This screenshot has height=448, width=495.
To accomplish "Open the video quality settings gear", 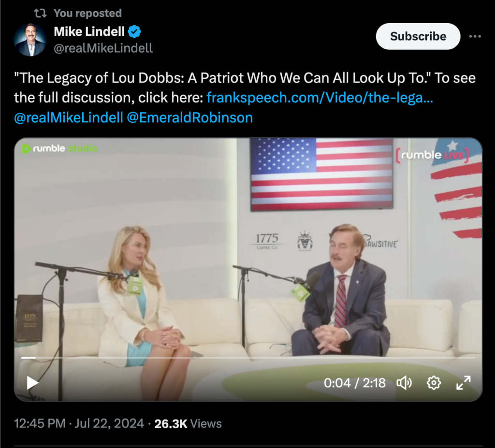I will pos(434,383).
